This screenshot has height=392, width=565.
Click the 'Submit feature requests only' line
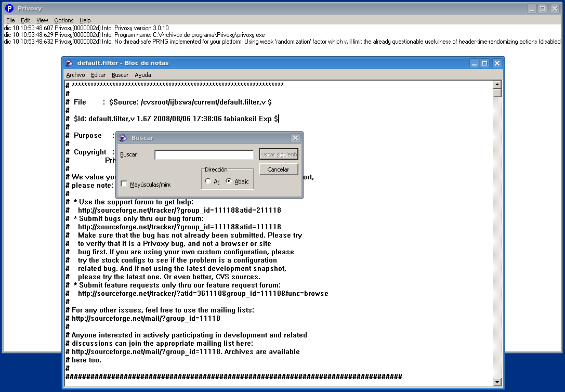(x=173, y=285)
